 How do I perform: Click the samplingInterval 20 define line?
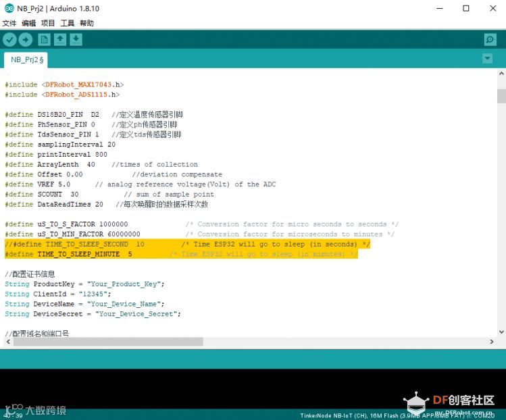(x=60, y=145)
